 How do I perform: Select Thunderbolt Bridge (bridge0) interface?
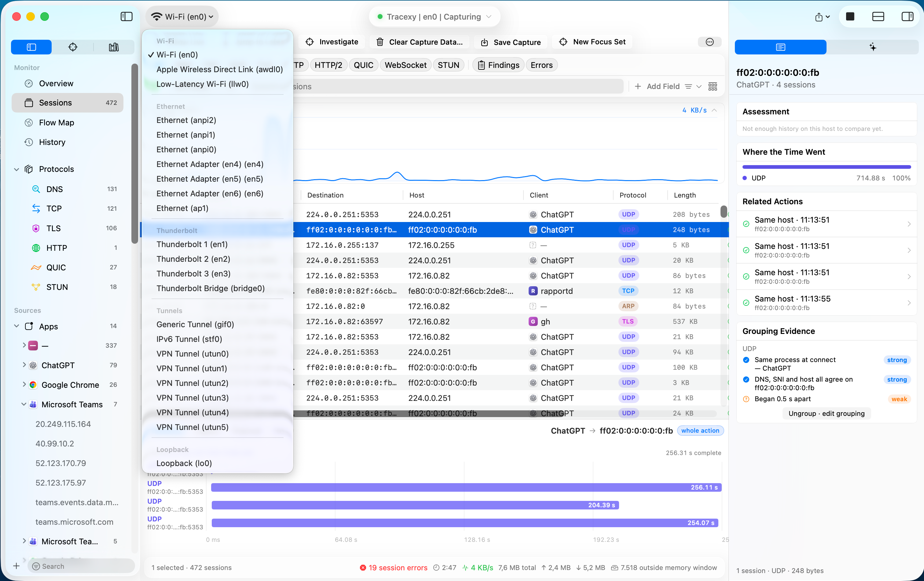217,288
